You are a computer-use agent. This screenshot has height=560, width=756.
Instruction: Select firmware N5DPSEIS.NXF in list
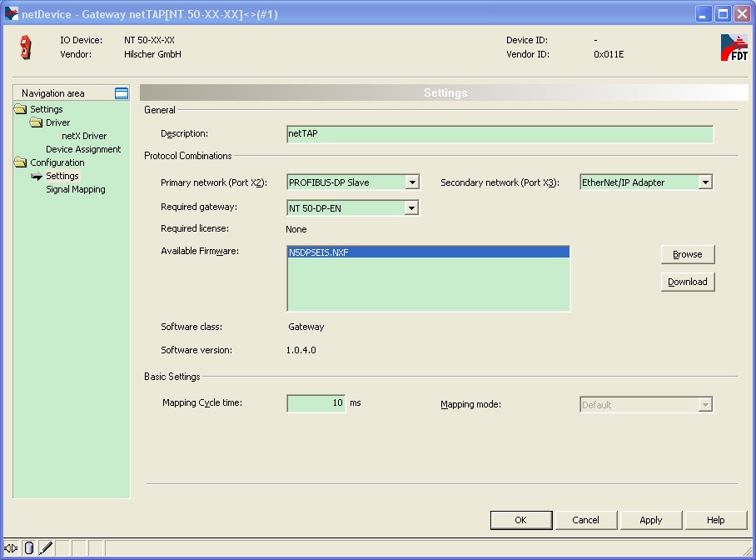428,252
